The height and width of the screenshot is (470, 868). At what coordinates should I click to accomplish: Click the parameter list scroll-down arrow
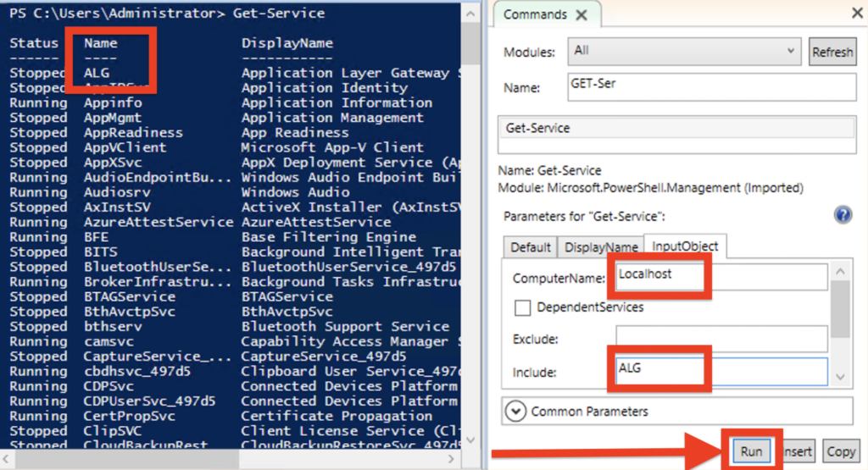(x=841, y=376)
